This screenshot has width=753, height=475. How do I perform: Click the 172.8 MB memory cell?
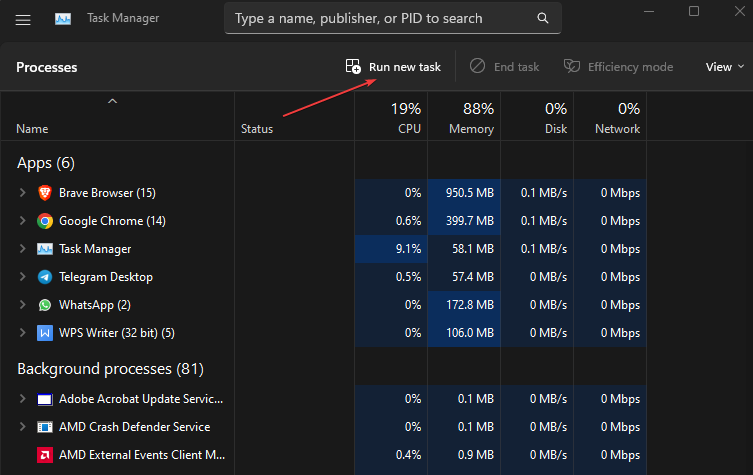(464, 305)
